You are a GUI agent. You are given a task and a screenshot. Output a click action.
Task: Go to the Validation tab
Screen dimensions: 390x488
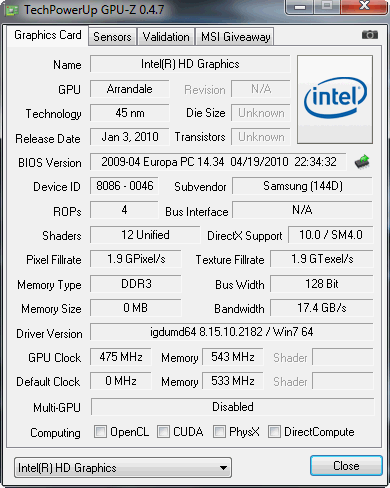(166, 37)
